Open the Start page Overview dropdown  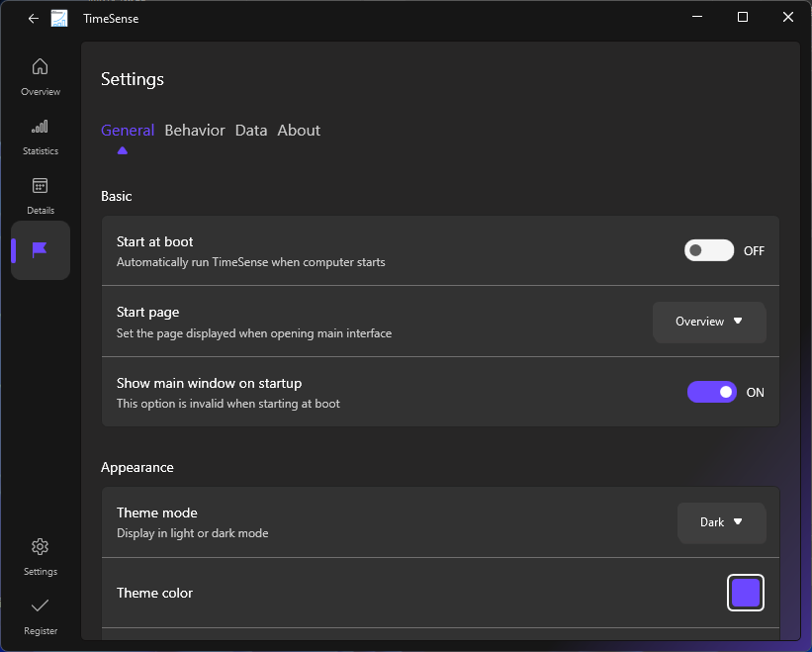pos(709,322)
